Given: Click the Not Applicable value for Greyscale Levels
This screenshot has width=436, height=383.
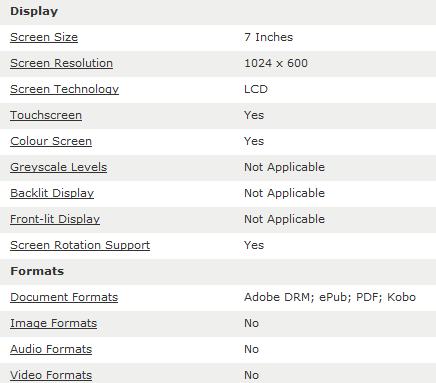Looking at the screenshot, I should 284,167.
